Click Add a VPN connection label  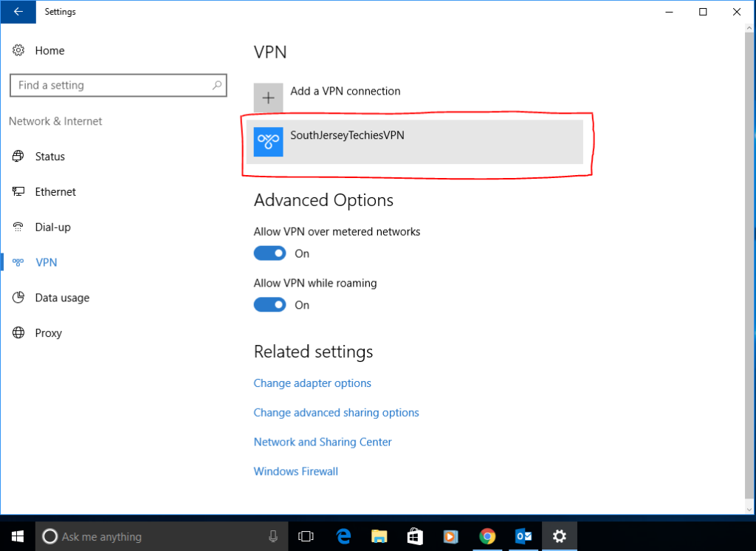point(346,91)
